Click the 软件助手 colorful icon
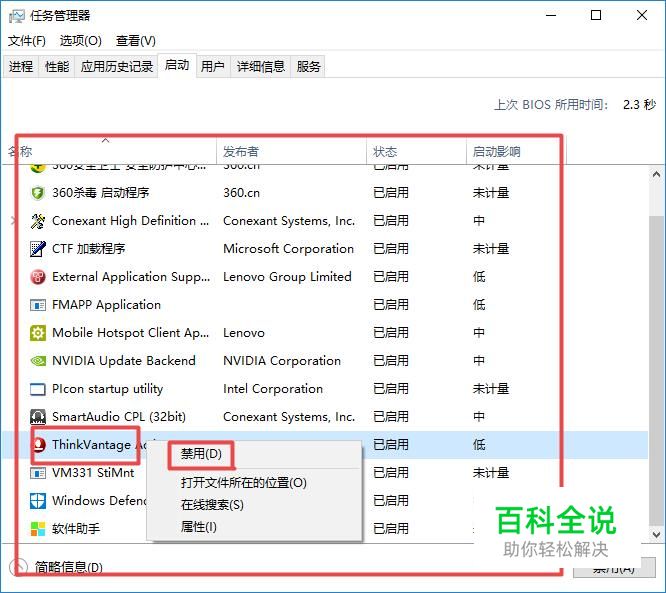The height and width of the screenshot is (593, 666). click(x=38, y=529)
